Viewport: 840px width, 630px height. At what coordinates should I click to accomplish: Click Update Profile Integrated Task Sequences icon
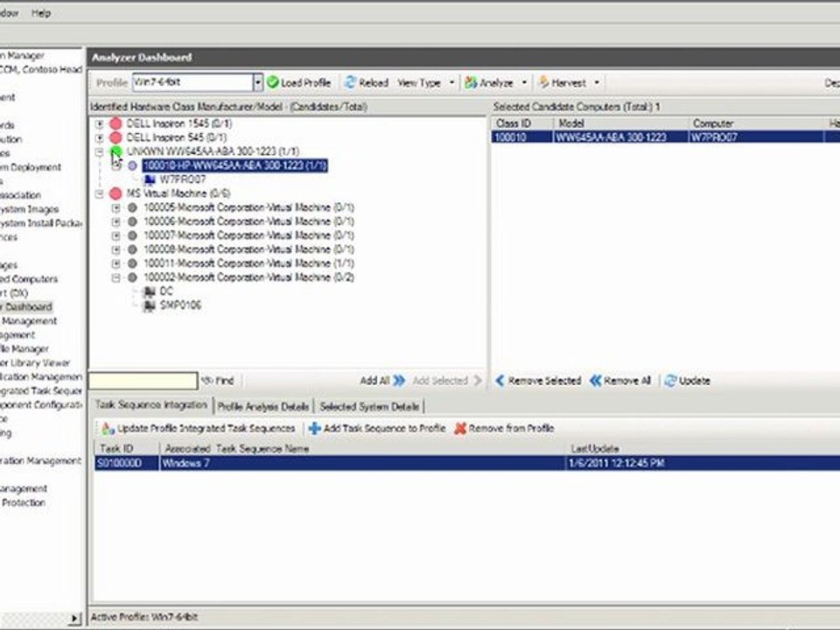point(108,429)
